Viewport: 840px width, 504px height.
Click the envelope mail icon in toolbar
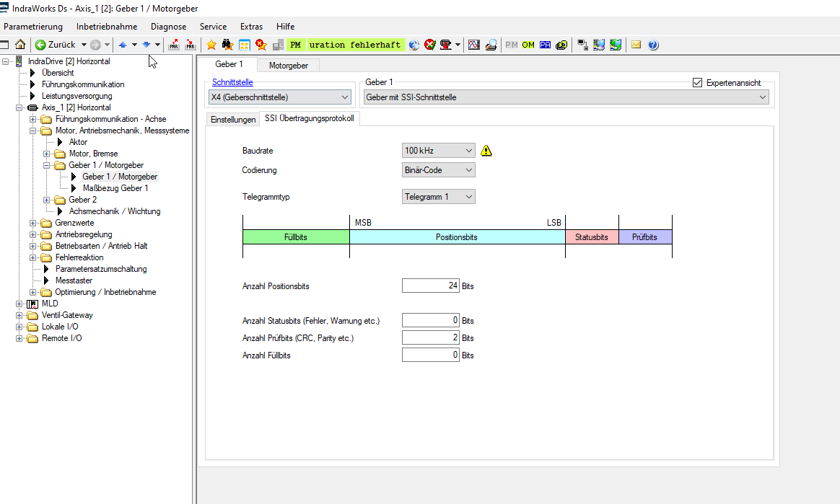[x=636, y=45]
